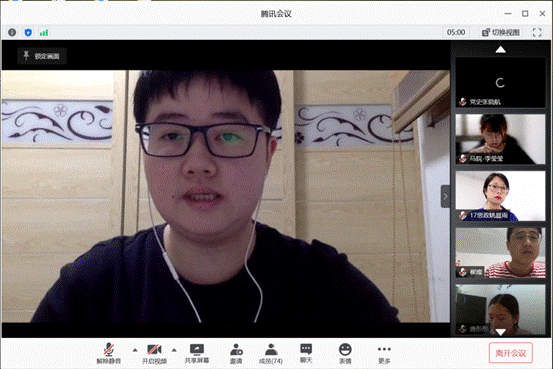Turn on the camera with 开启视频
553x369 pixels.
click(x=154, y=353)
